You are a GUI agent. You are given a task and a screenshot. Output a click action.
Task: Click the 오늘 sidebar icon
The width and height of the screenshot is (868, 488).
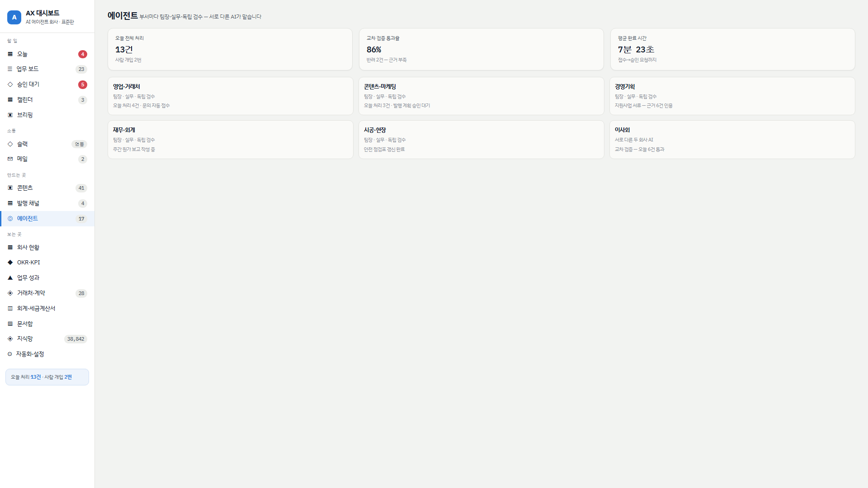pos(10,54)
